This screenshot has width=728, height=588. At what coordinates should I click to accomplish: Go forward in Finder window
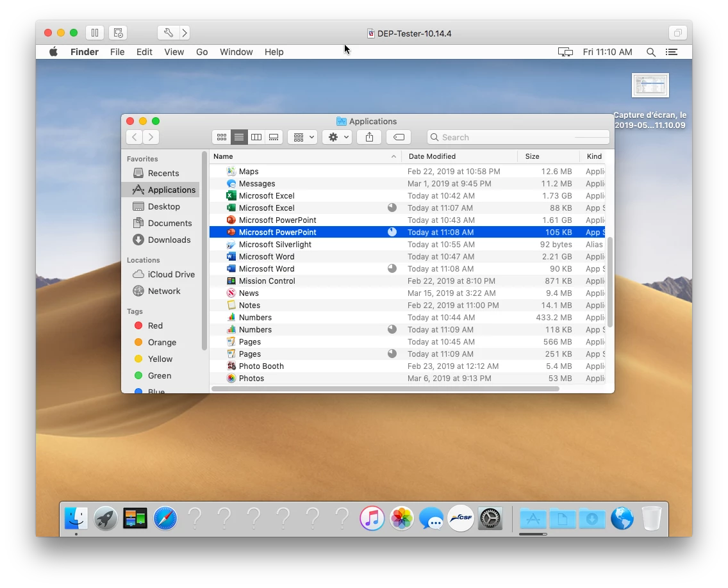click(x=151, y=137)
